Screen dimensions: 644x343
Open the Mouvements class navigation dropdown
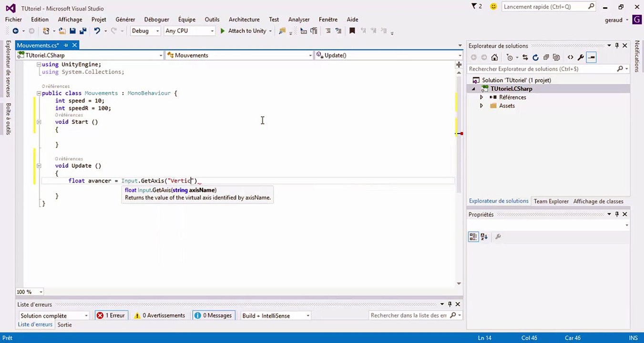(239, 55)
